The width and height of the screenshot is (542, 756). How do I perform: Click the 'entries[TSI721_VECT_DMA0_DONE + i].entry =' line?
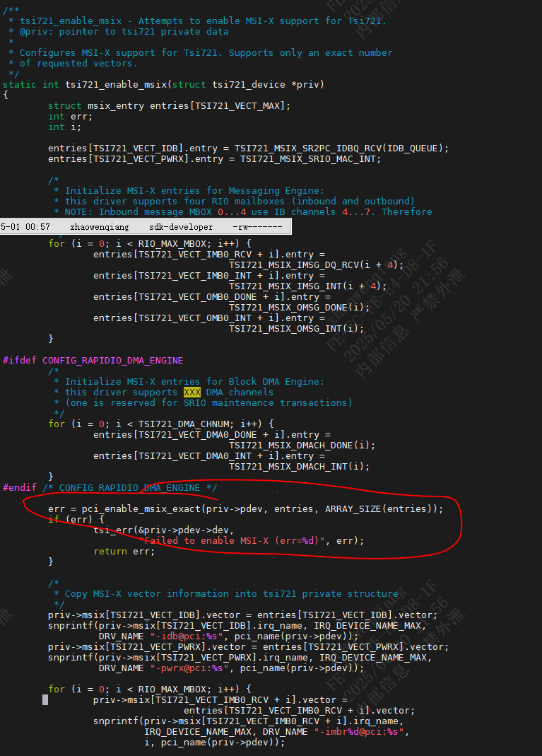212,434
